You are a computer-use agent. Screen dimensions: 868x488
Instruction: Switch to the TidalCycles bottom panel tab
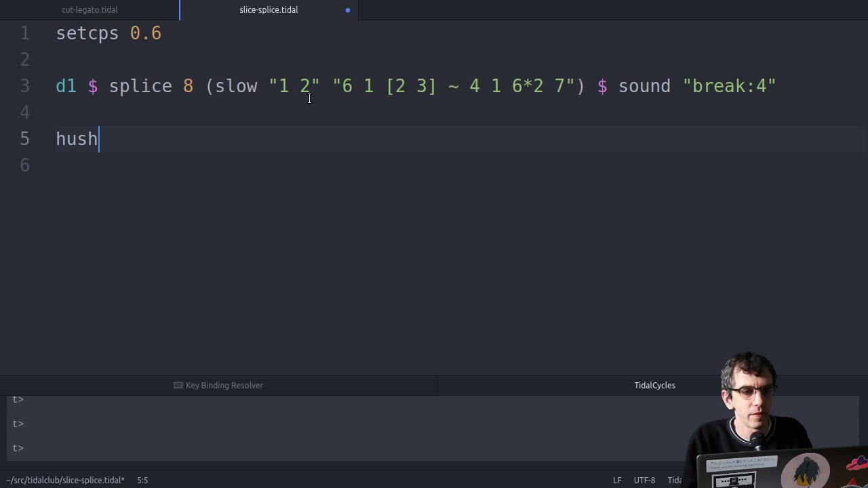tap(654, 385)
